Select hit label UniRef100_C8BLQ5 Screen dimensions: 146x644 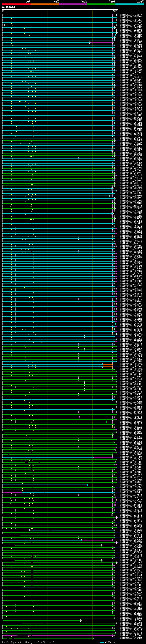point(131,45)
